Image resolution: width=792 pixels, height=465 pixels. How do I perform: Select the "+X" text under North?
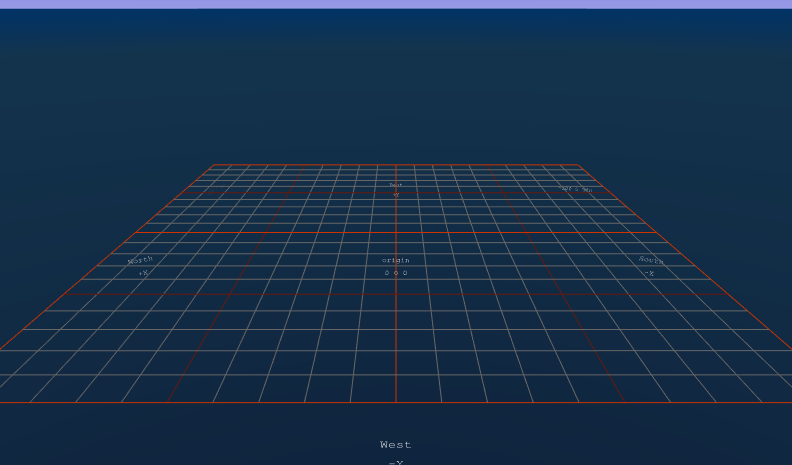point(143,272)
